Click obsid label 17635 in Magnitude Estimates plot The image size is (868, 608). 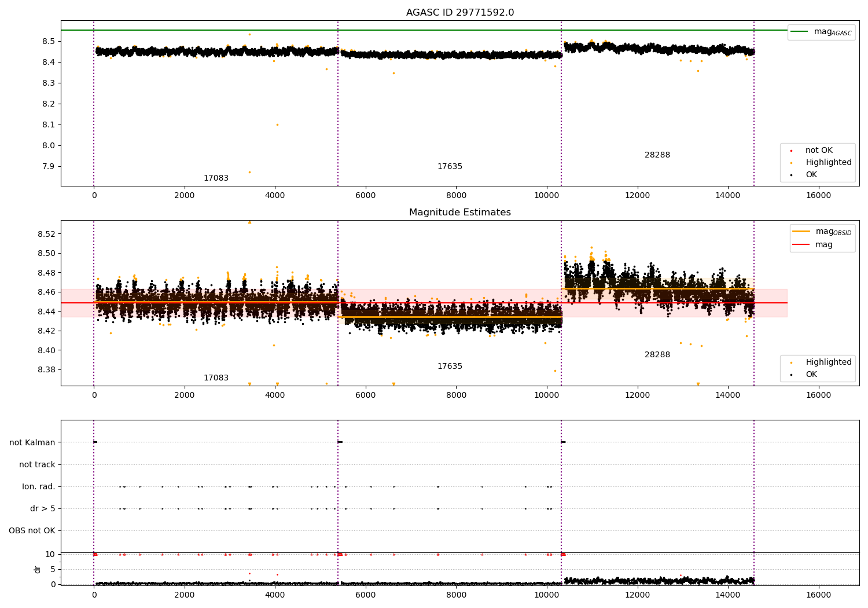click(450, 367)
